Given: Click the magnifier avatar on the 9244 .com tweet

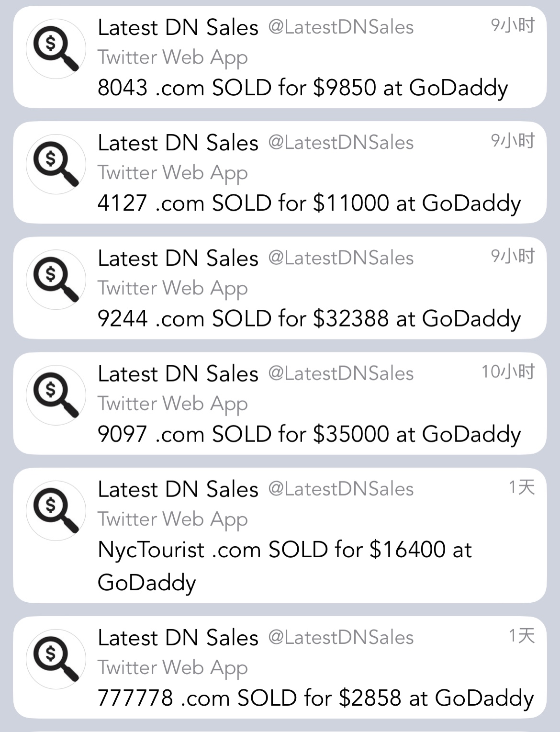Looking at the screenshot, I should pos(56,280).
